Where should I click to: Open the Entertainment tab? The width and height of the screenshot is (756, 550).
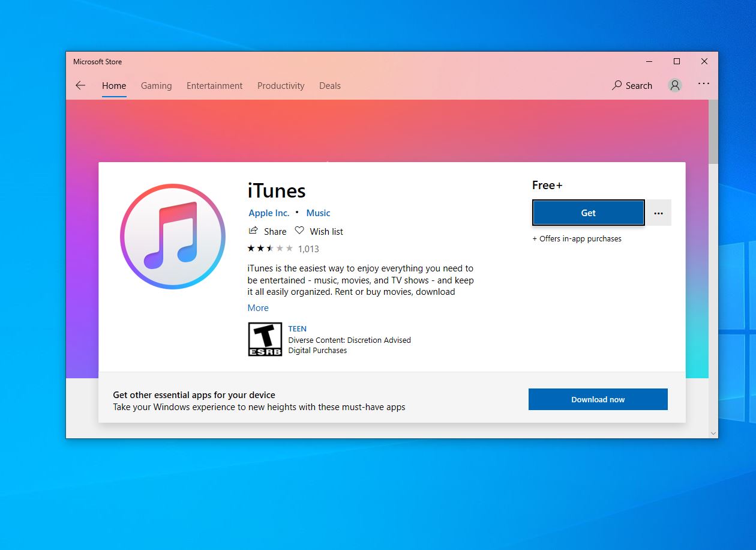(214, 86)
